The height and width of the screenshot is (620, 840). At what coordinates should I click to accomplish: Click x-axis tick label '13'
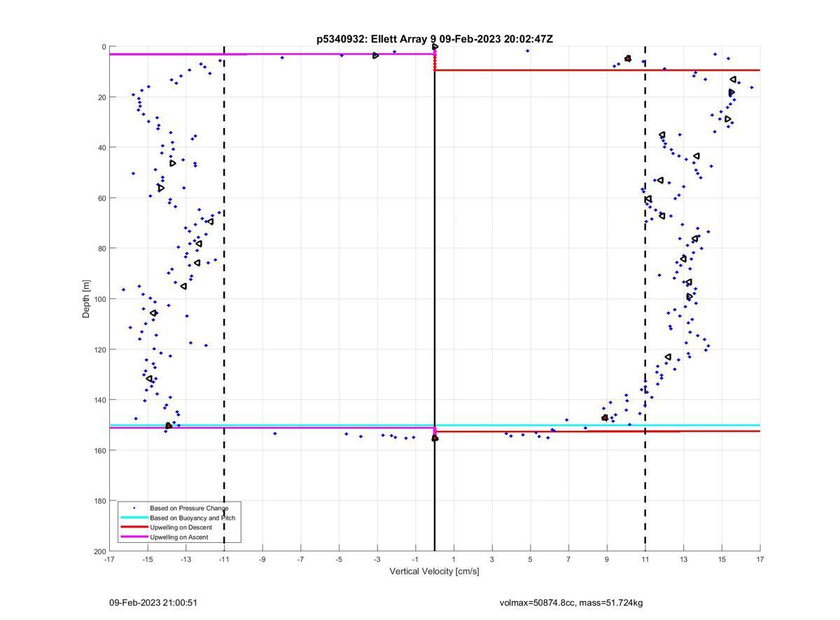tap(684, 559)
